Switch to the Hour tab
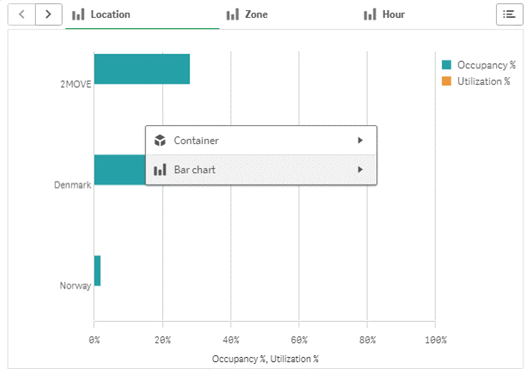Viewport: 525px width, 370px height. pos(384,15)
